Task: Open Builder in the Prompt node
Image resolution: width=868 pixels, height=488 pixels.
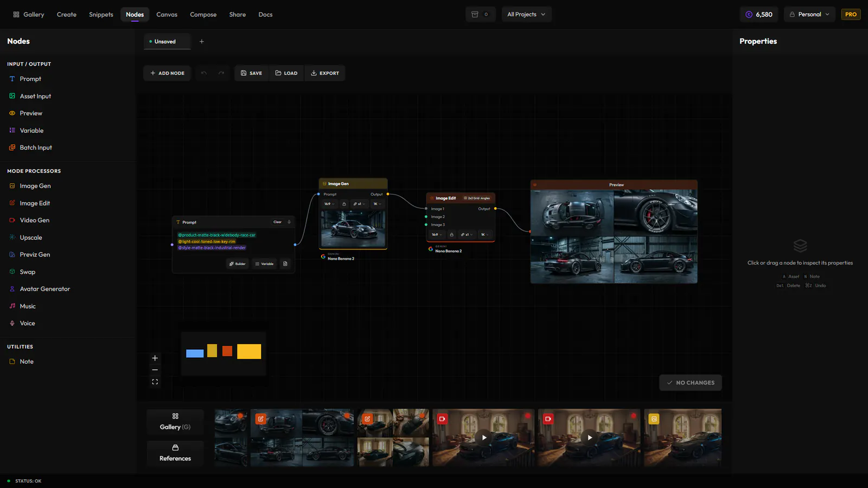Action: tap(238, 264)
